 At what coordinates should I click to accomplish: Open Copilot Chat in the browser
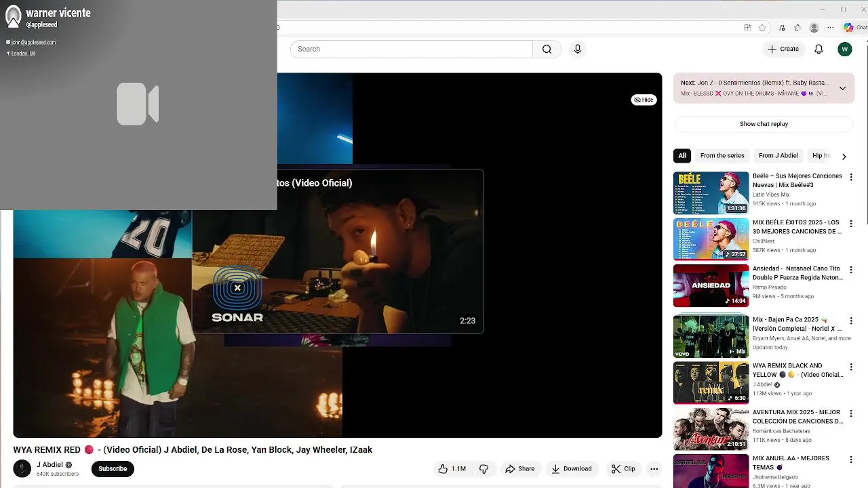click(x=854, y=28)
